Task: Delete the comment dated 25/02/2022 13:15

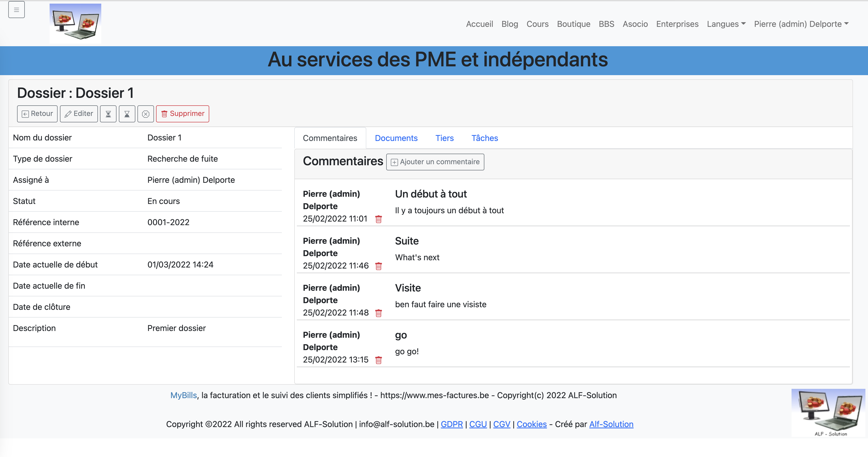Action: [378, 360]
